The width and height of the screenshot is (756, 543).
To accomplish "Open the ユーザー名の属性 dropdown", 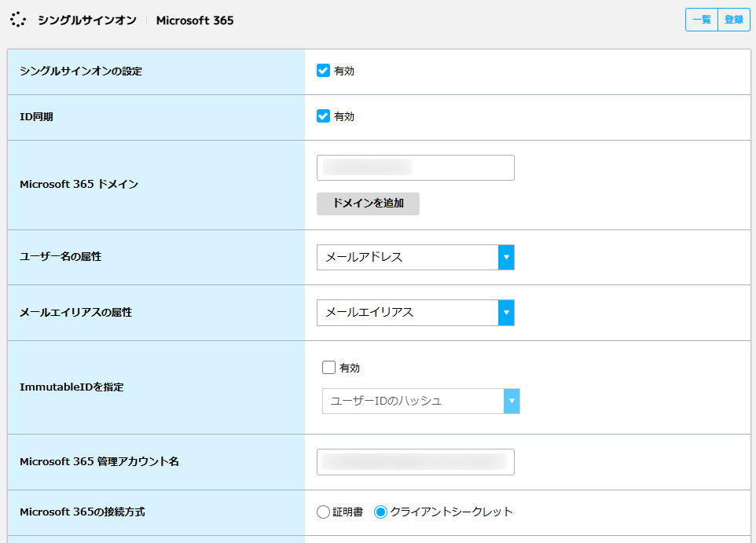I will (x=416, y=257).
